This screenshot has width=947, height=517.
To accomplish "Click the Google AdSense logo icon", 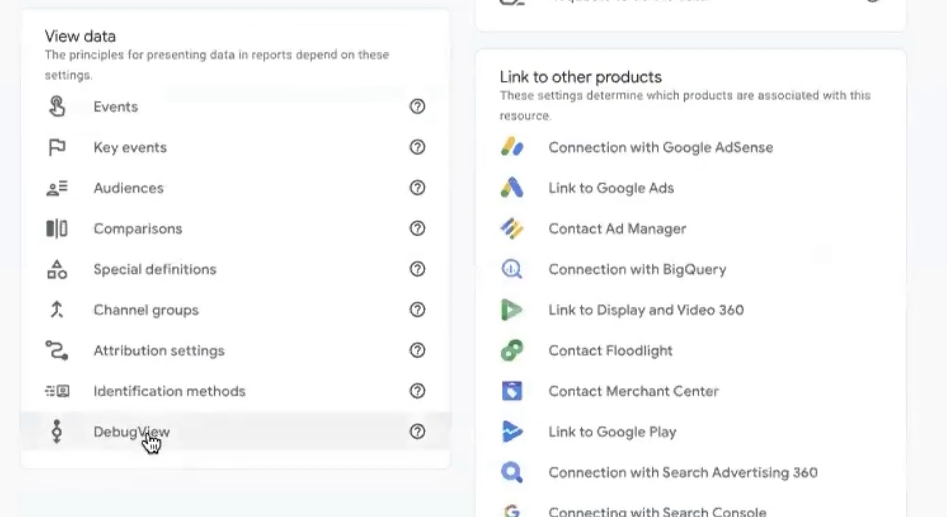I will click(512, 147).
